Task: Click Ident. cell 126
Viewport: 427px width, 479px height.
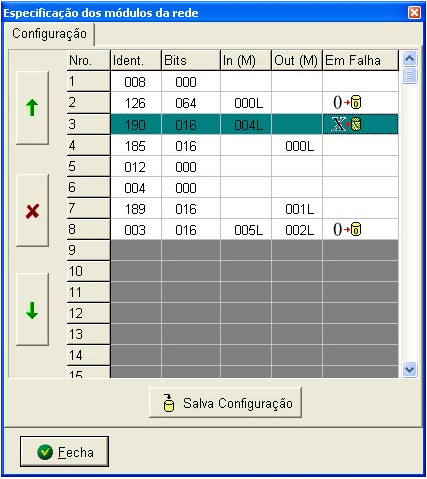Action: coord(136,103)
